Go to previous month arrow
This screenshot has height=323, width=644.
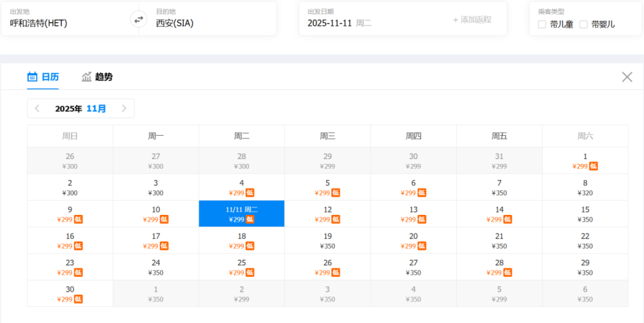tap(38, 108)
